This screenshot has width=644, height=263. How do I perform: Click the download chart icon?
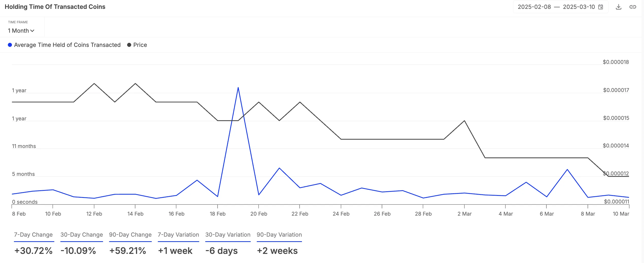click(618, 7)
